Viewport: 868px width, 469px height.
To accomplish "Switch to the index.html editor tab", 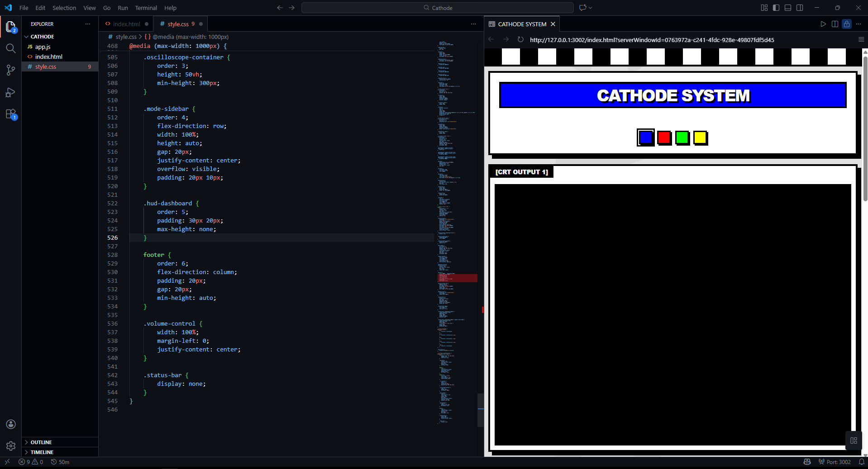I will point(126,24).
